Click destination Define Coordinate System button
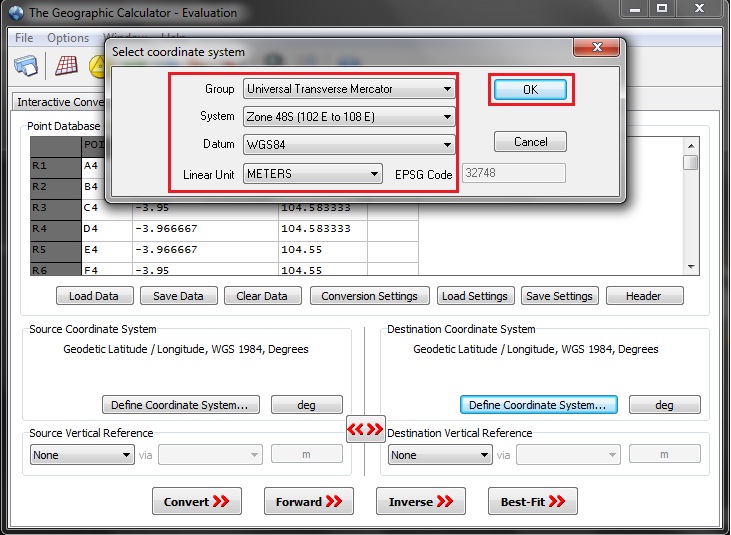 pyautogui.click(x=539, y=405)
